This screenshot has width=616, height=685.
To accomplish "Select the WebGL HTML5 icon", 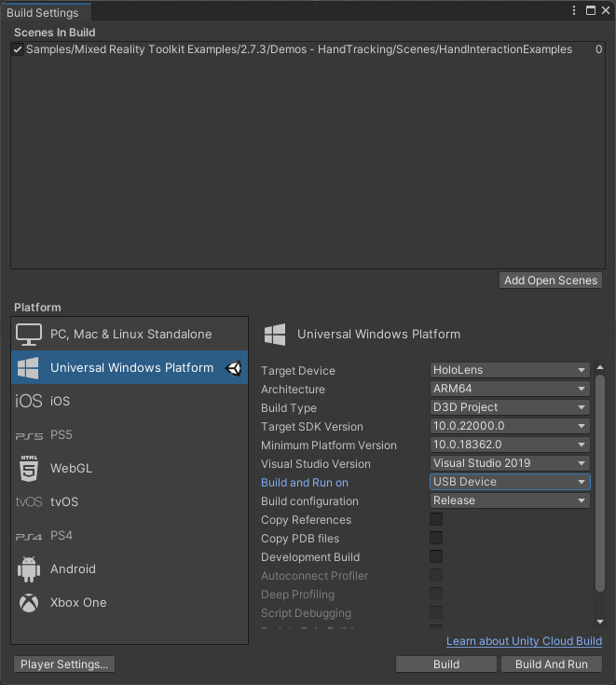I will click(29, 468).
